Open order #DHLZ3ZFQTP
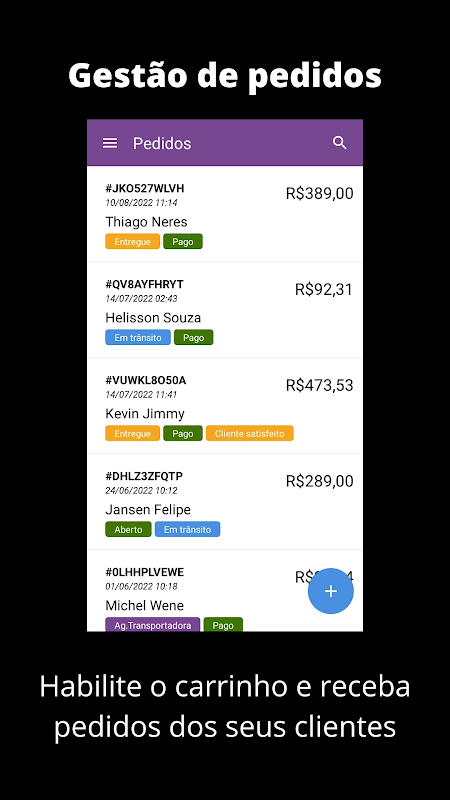This screenshot has width=450, height=800. [224, 502]
